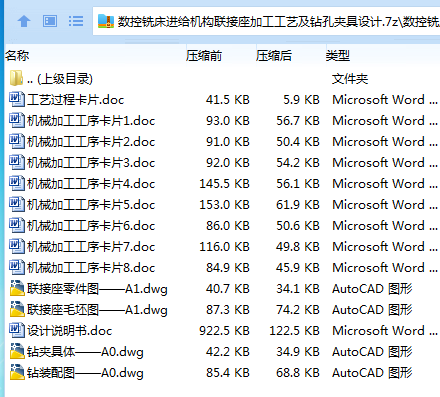Select file name 设计说明书.doc

coord(69,331)
